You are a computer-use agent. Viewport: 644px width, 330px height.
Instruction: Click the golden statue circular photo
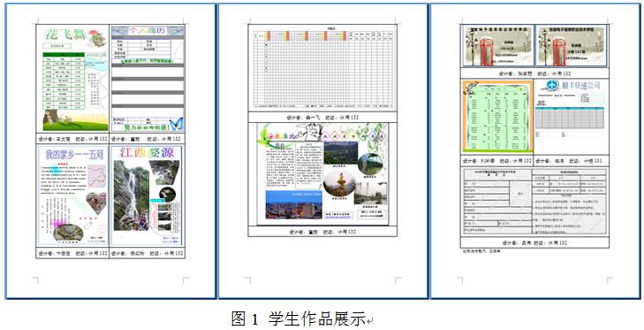pyautogui.click(x=339, y=184)
